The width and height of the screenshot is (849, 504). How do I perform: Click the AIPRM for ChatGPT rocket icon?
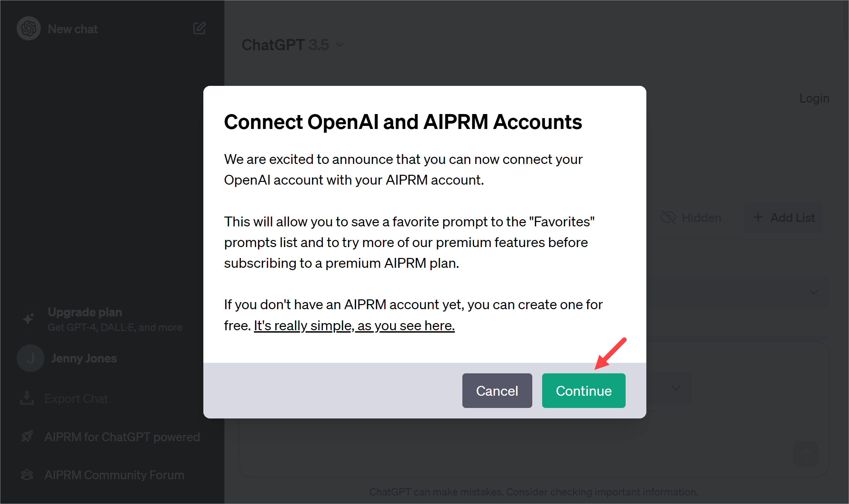pos(27,437)
